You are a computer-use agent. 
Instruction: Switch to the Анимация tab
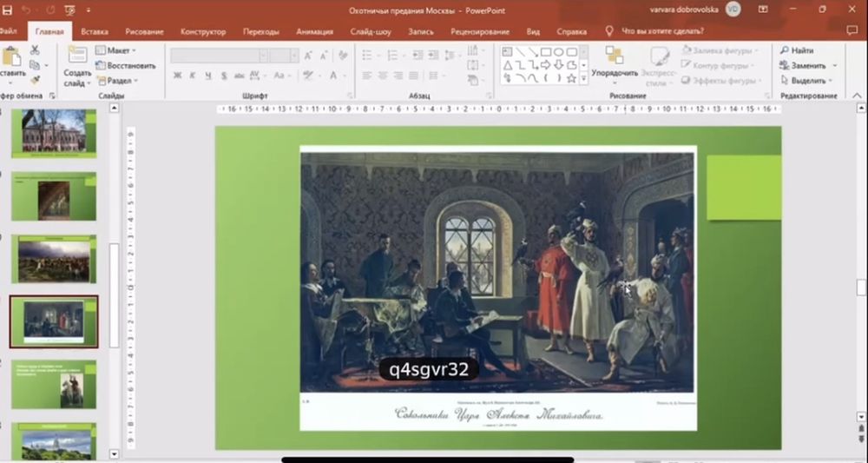coord(314,31)
